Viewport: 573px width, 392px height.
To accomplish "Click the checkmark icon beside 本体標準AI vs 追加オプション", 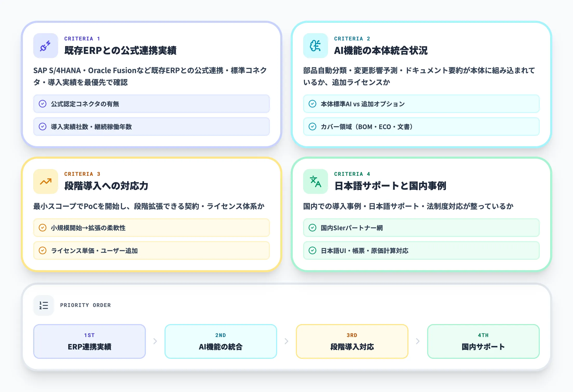I will click(x=312, y=104).
